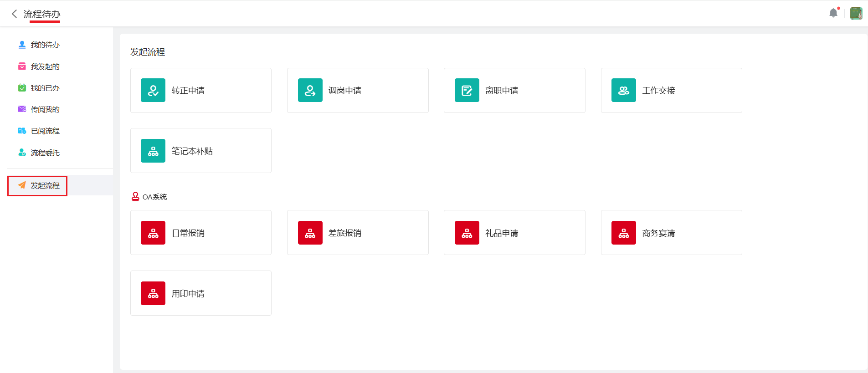868x373 pixels.
Task: Open the 商务宴请 process card
Action: pos(671,233)
